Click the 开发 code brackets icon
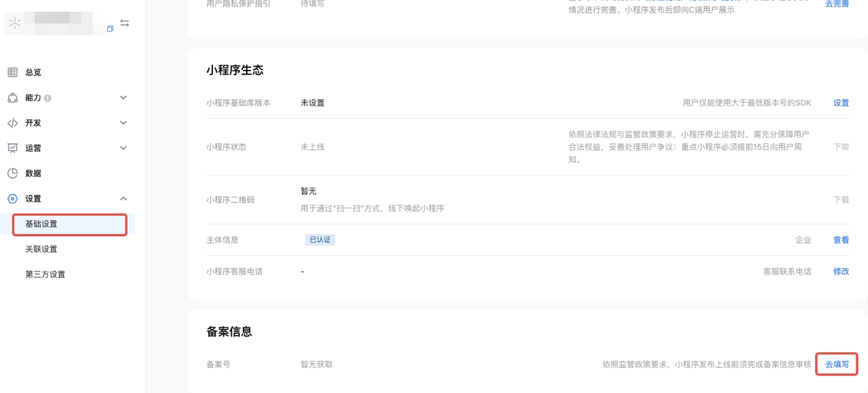This screenshot has height=393, width=868. click(x=12, y=123)
